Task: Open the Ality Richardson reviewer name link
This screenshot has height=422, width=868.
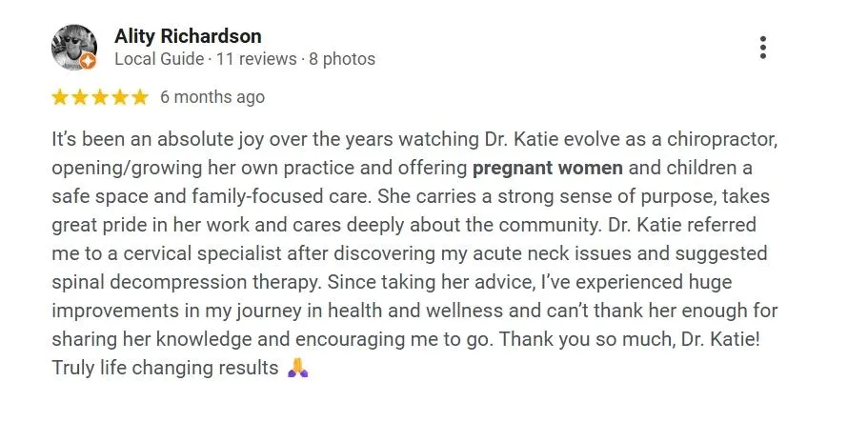Action: click(x=188, y=36)
